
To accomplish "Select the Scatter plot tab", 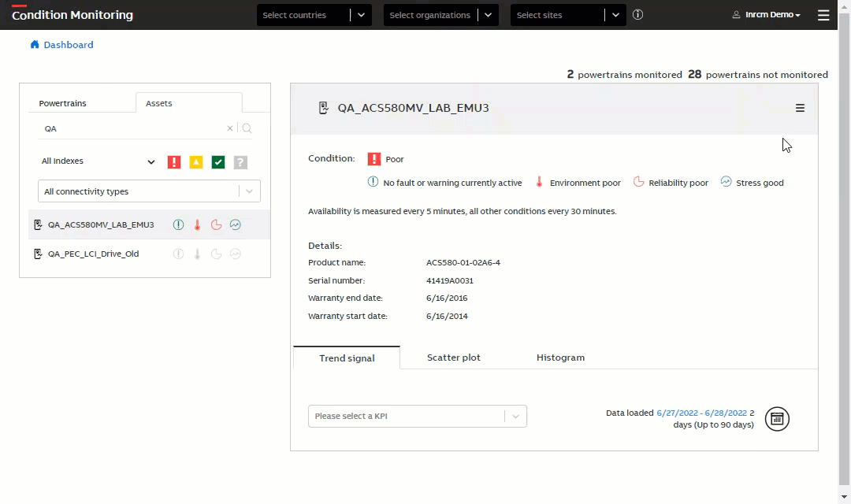I will (454, 358).
